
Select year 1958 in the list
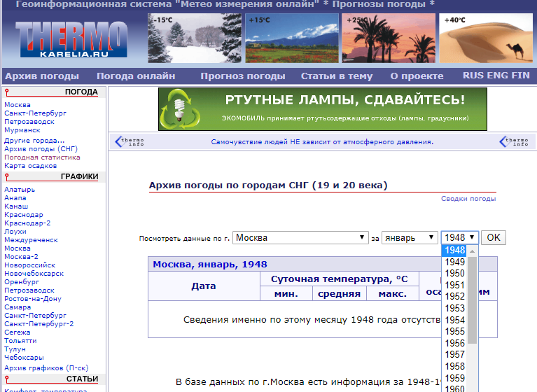point(454,366)
